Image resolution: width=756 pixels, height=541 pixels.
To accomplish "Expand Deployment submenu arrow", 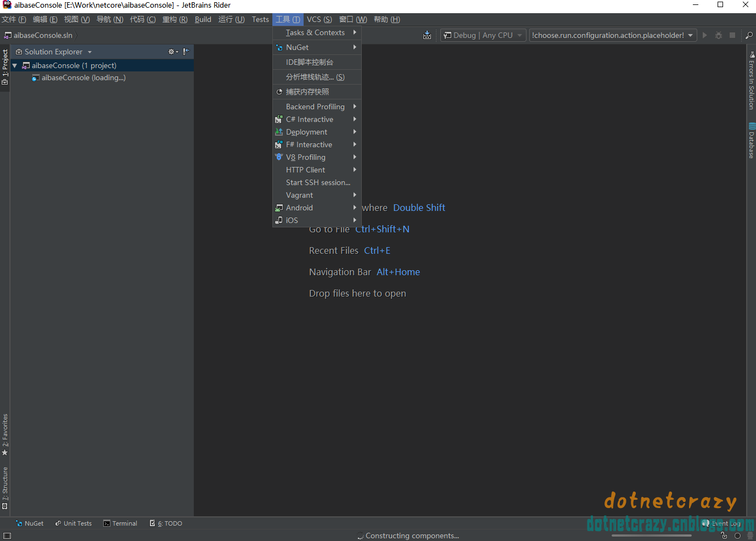I will click(x=355, y=132).
